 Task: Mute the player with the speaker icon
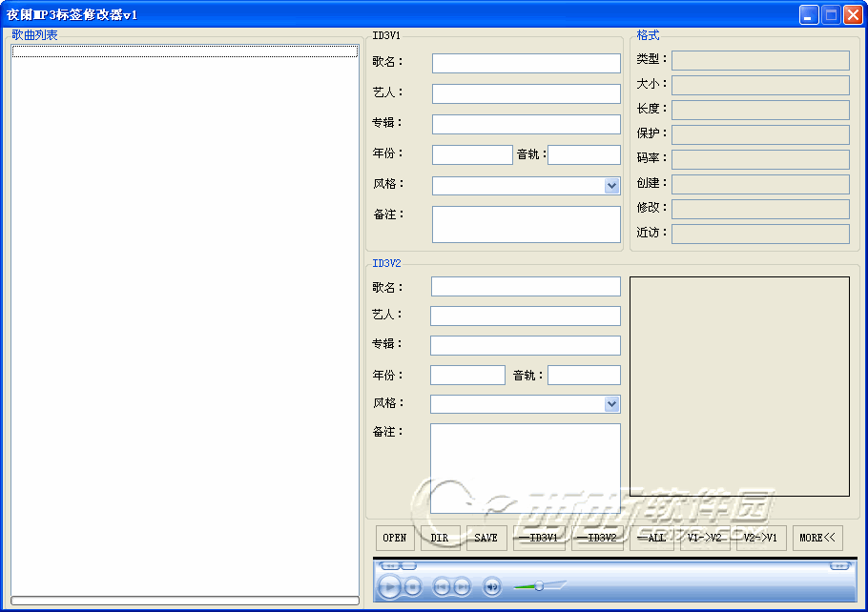click(x=491, y=586)
